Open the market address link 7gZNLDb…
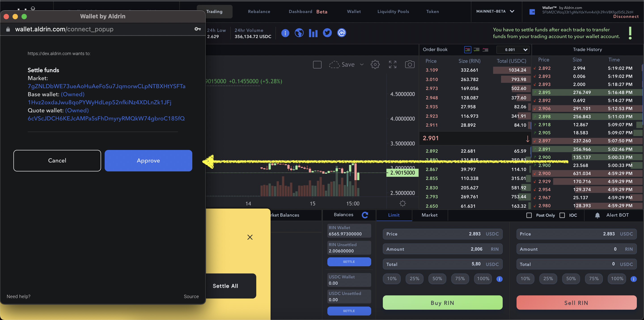This screenshot has height=320, width=644. pos(106,86)
